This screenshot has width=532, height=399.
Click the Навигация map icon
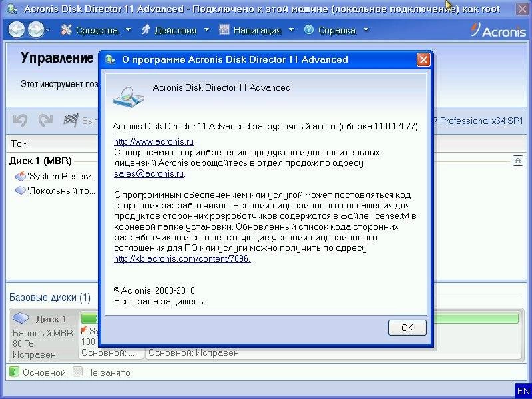[224, 30]
